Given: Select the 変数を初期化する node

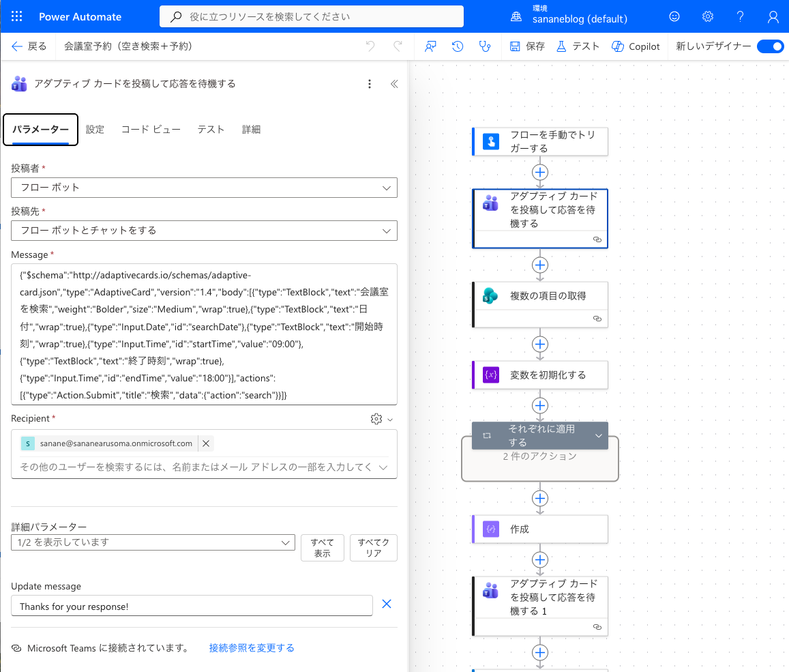Looking at the screenshot, I should [540, 375].
